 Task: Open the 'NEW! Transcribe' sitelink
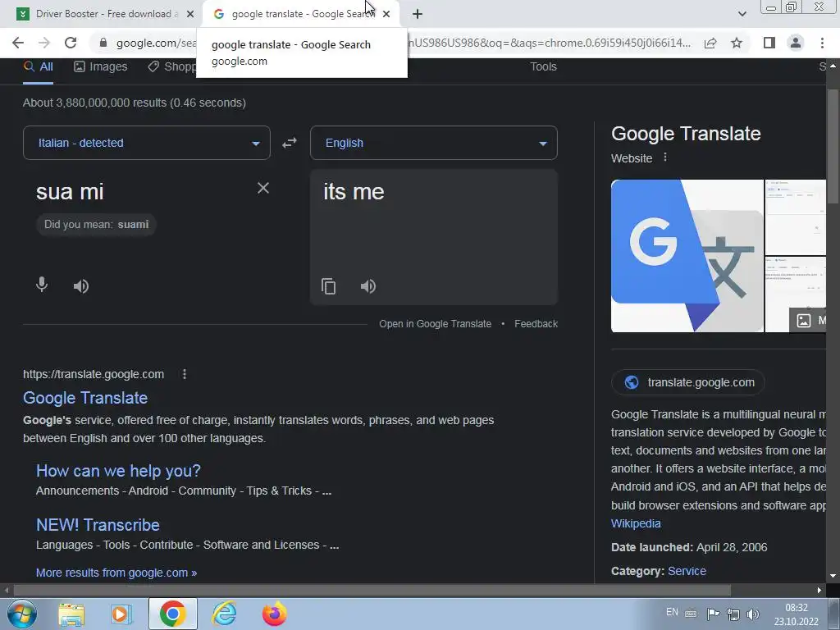98,525
